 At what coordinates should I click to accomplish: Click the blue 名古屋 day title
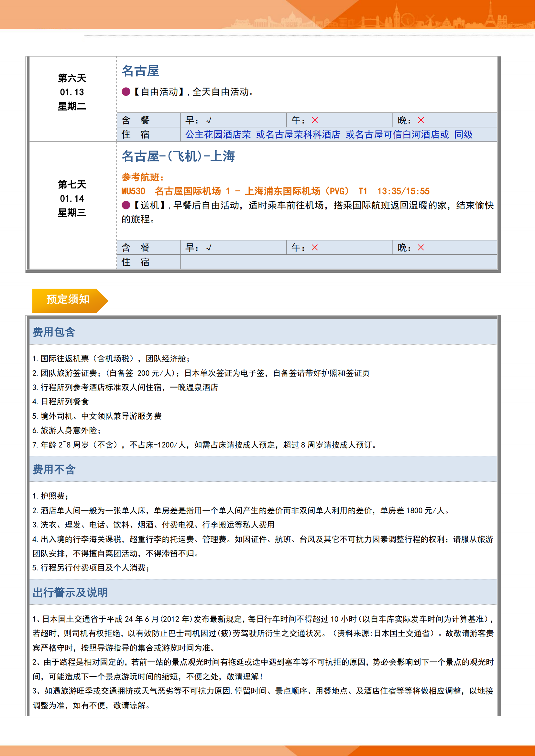click(141, 71)
